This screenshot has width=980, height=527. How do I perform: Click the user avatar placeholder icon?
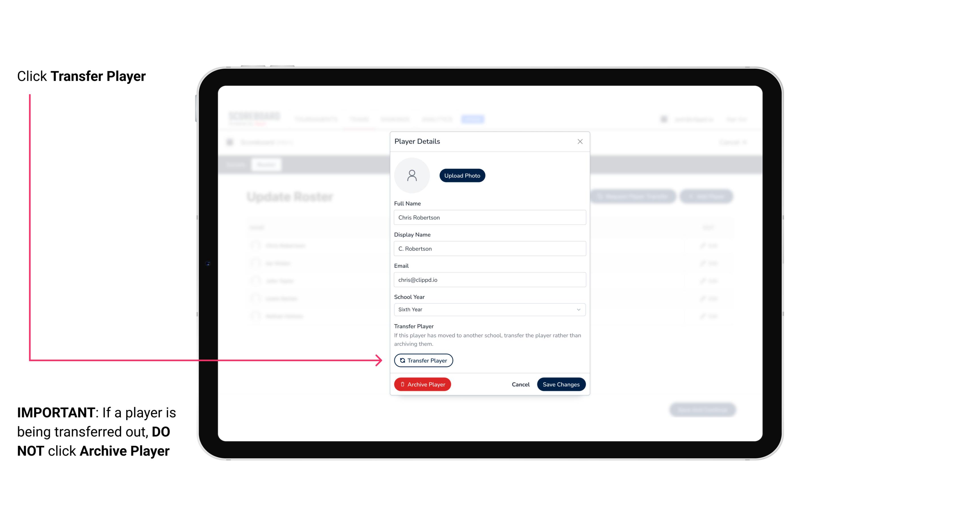[412, 175]
